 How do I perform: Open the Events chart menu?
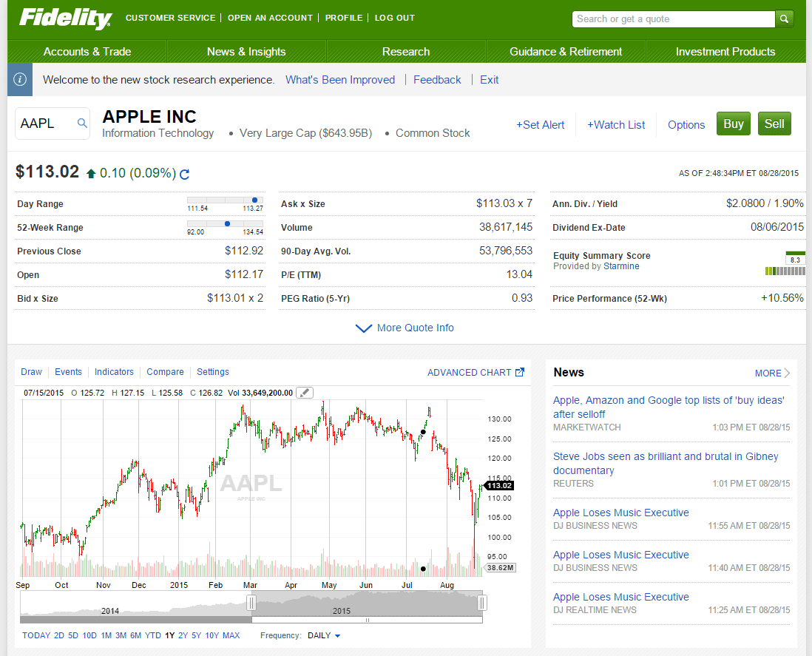(68, 372)
